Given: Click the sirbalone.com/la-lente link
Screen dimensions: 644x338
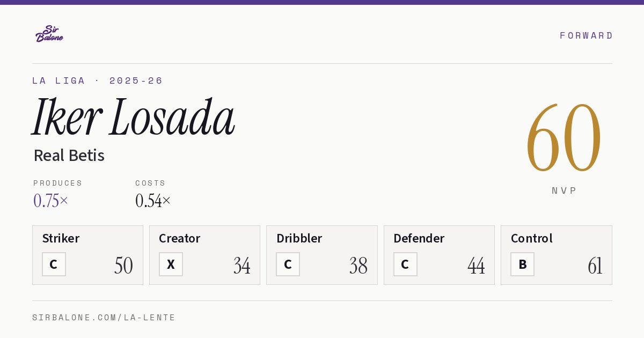Looking at the screenshot, I should click(104, 318).
